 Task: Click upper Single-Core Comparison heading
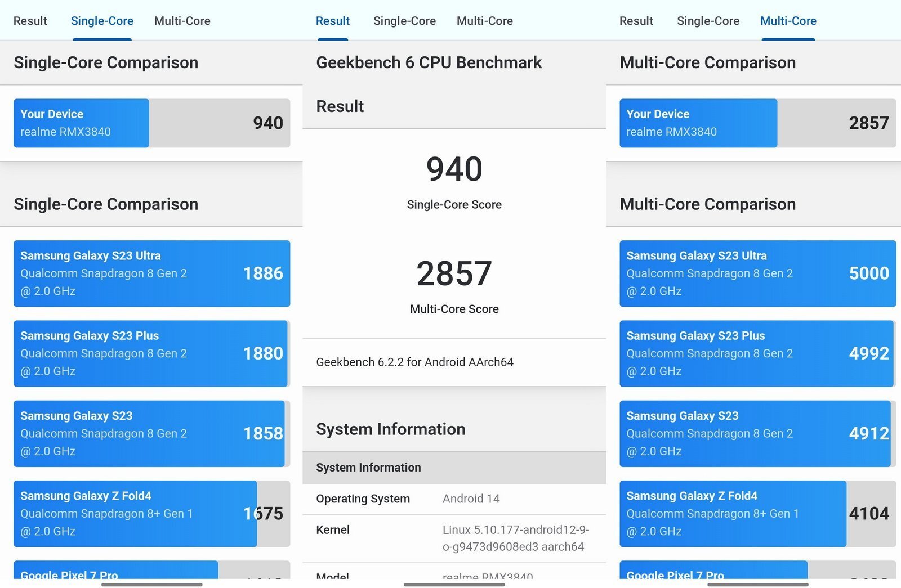[x=106, y=62]
